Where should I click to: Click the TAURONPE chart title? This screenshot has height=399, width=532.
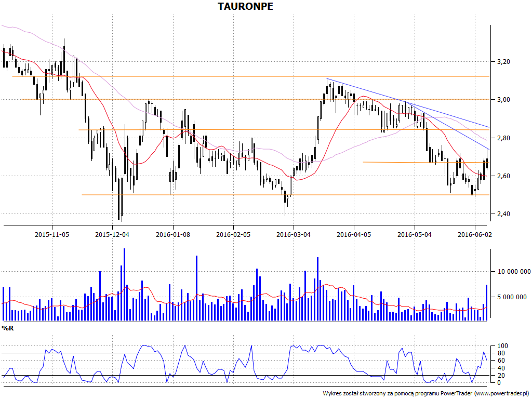pyautogui.click(x=245, y=6)
